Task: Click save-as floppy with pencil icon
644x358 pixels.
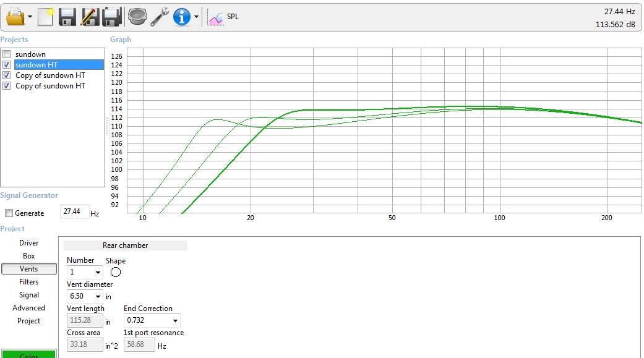Action: click(90, 17)
